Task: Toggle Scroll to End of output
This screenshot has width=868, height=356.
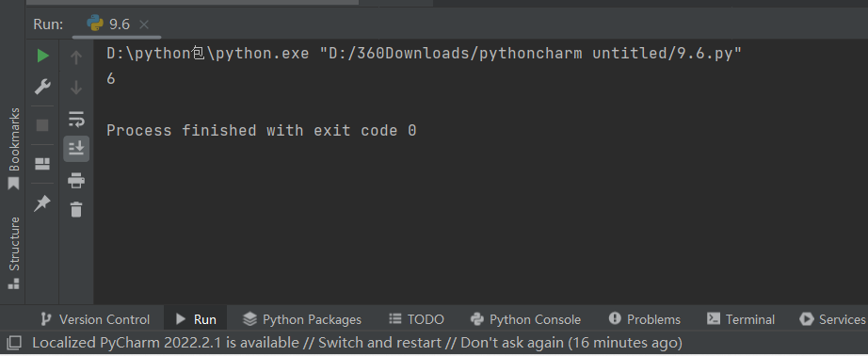Action: pyautogui.click(x=76, y=149)
